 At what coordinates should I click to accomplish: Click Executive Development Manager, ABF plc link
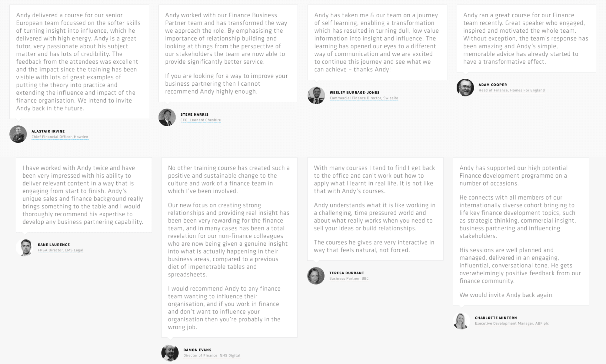pos(511,323)
